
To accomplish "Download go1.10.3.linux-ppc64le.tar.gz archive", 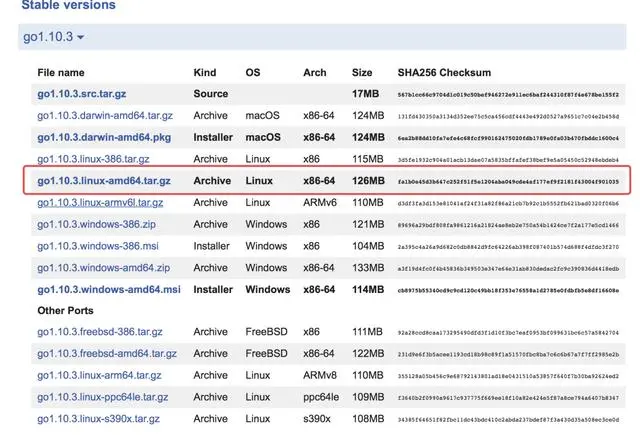I will 102,397.
